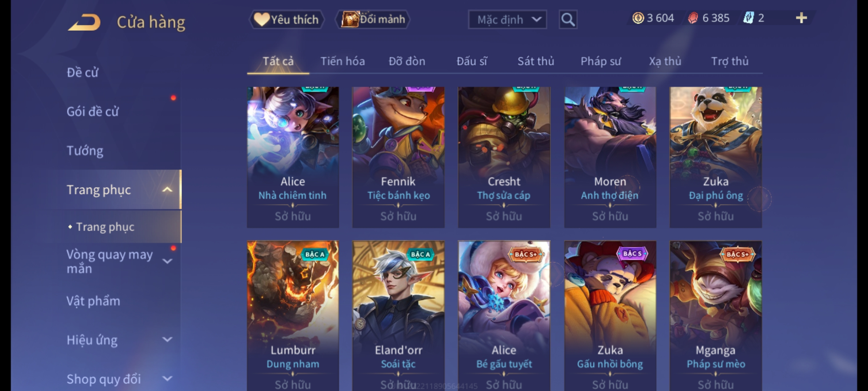Viewport: 868px width, 391px height.
Task: Open the search magnifier icon
Action: click(568, 20)
